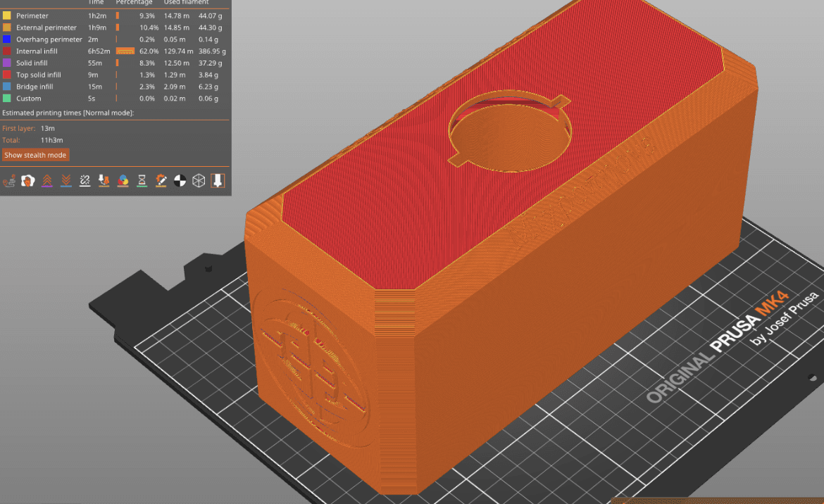This screenshot has height=504, width=824.
Task: Toggle Retractions visibility icon (up arrows)
Action: [46, 181]
